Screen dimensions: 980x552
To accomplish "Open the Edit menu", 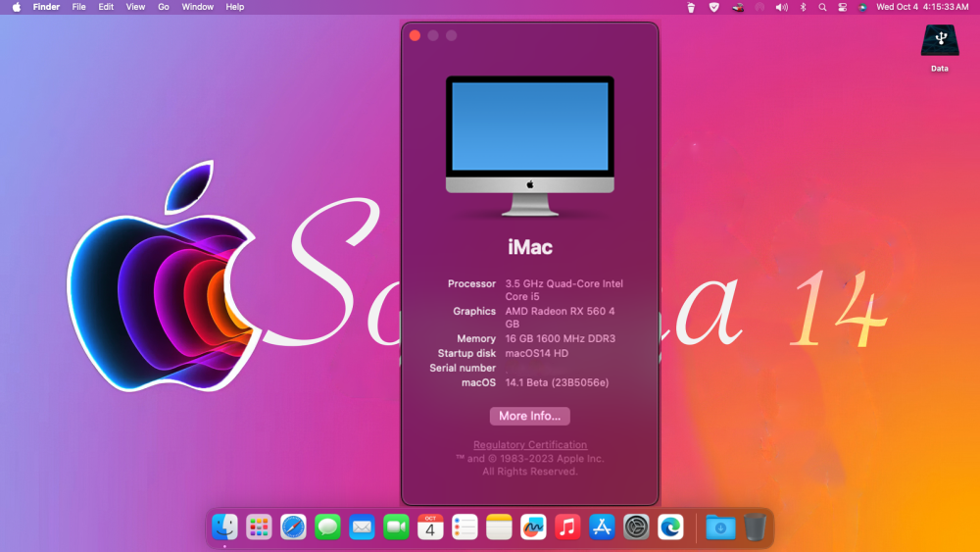I will [x=106, y=7].
